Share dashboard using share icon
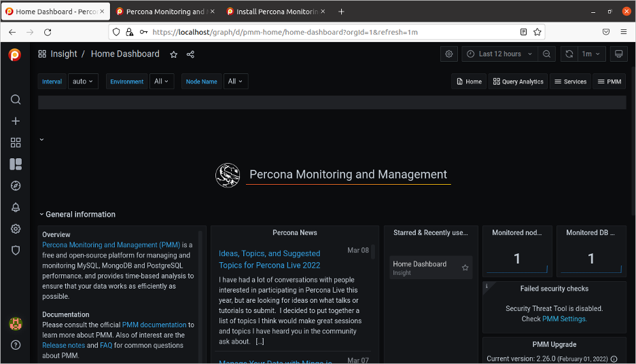The image size is (636, 364). [x=190, y=54]
